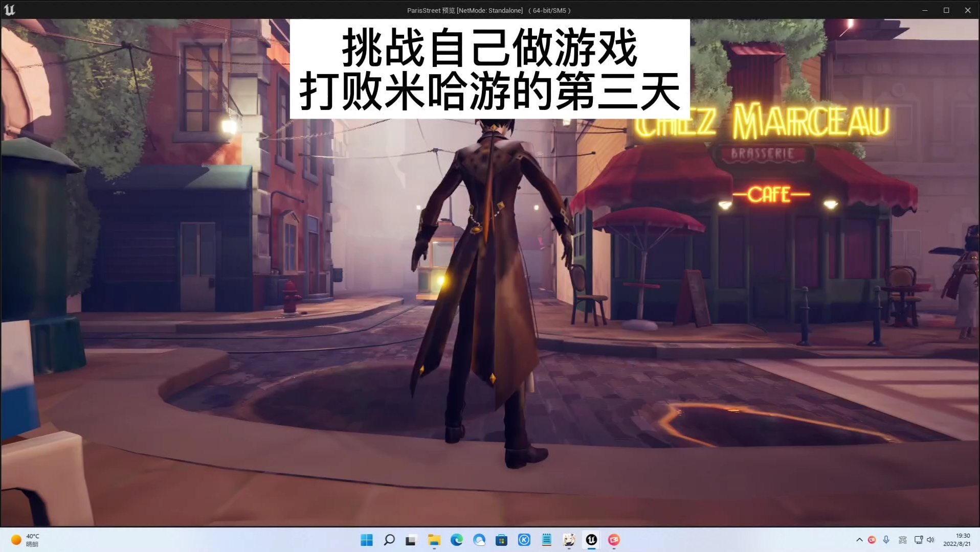Open File Explorer from the taskbar

(x=434, y=540)
